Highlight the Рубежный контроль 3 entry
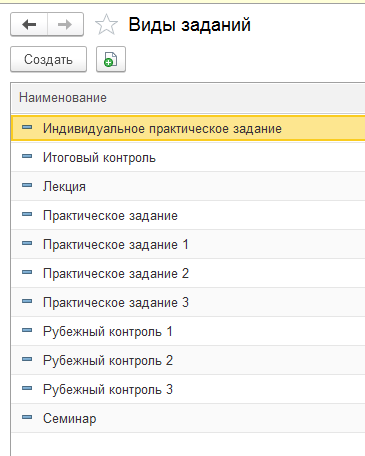 pyautogui.click(x=188, y=389)
